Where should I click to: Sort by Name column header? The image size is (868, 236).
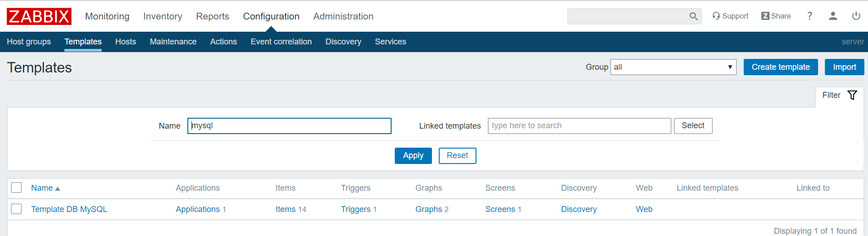(45, 188)
